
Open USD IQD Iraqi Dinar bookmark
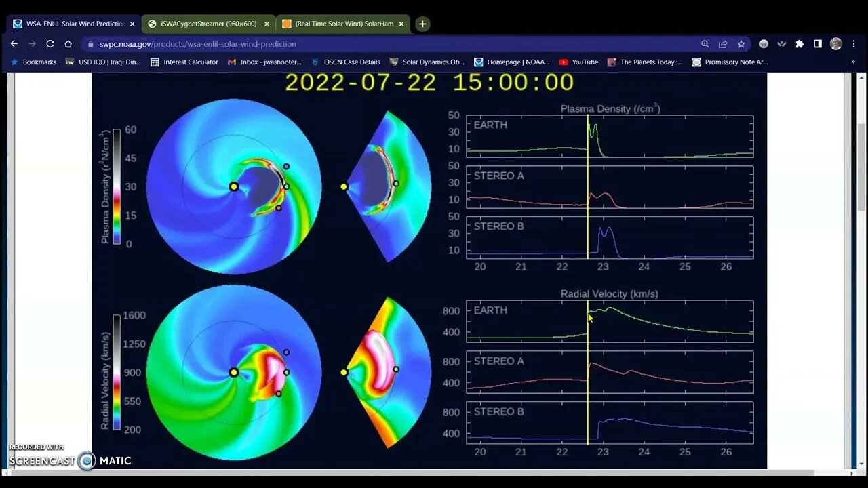coord(103,62)
